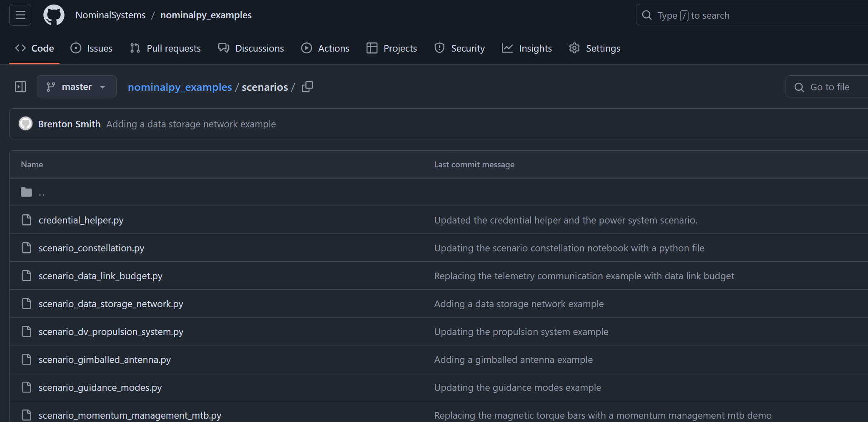This screenshot has width=868, height=422.
Task: Open the Actions tab
Action: pyautogui.click(x=325, y=48)
